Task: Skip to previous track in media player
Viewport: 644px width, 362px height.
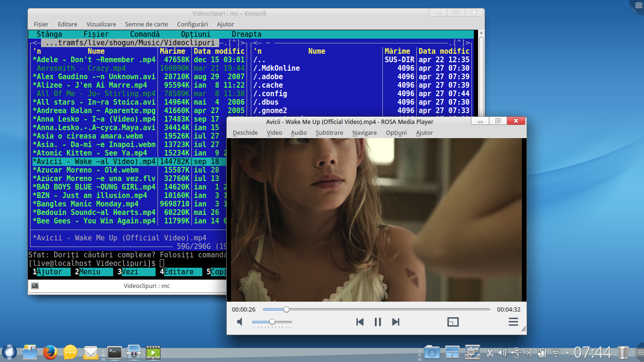Action: click(360, 322)
